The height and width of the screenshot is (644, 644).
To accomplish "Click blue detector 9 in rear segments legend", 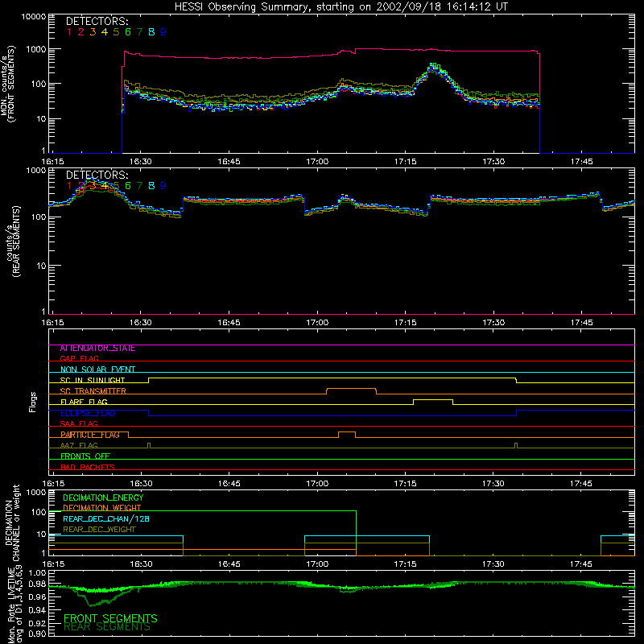I will 163,186.
